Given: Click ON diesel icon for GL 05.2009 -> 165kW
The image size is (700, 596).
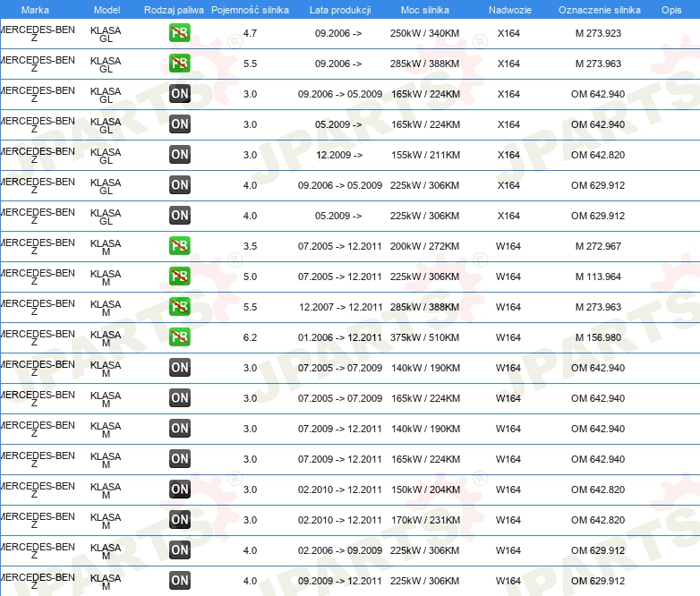Looking at the screenshot, I should coord(179,124).
